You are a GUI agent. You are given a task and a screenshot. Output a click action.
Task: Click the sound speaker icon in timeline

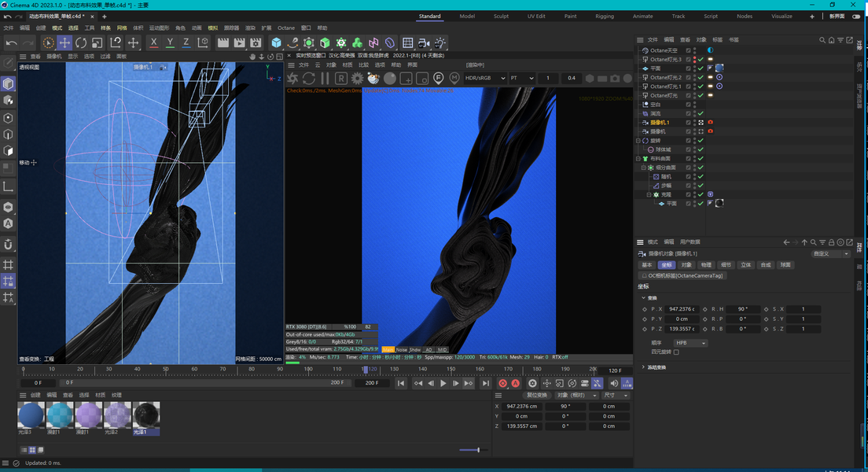(x=614, y=383)
